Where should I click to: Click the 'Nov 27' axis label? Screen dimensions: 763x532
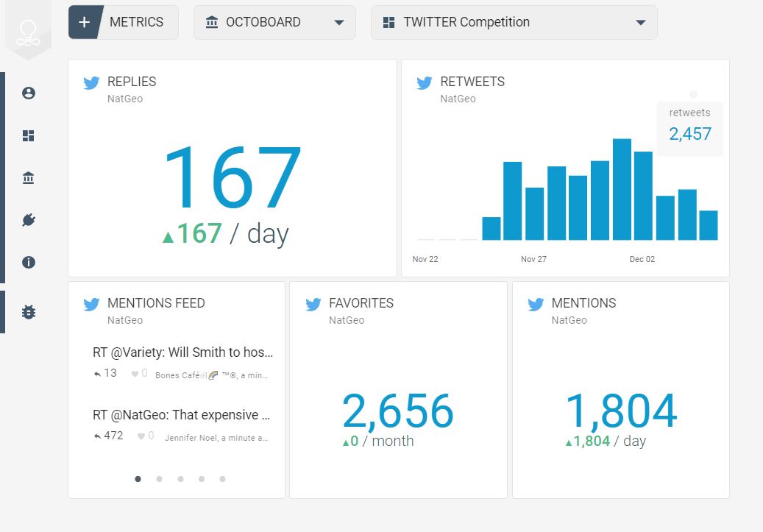[534, 260]
